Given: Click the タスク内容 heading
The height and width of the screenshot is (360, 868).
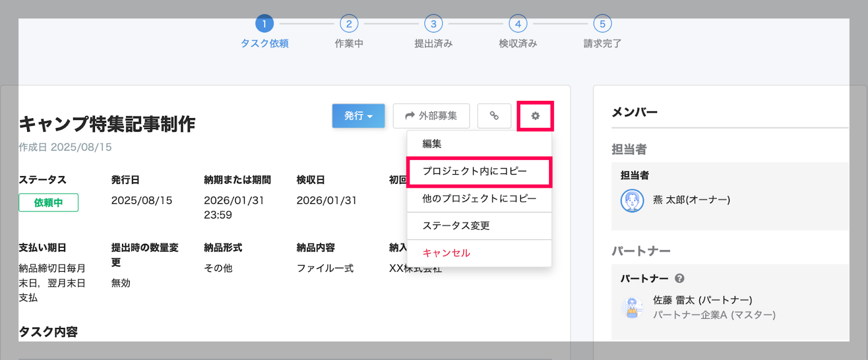Looking at the screenshot, I should tap(48, 332).
